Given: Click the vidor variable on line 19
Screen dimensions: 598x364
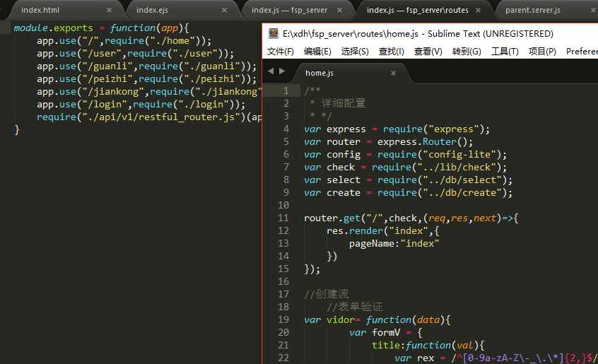Looking at the screenshot, I should coord(341,319).
